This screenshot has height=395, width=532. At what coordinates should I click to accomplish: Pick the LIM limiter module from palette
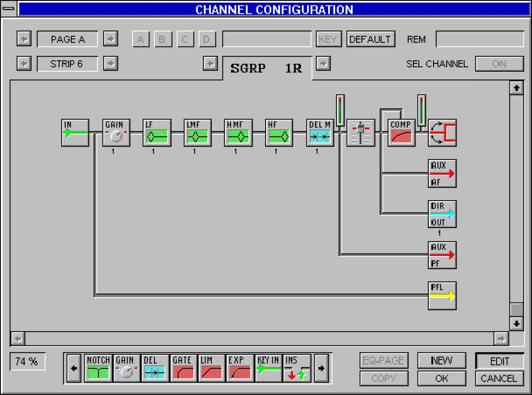(212, 368)
